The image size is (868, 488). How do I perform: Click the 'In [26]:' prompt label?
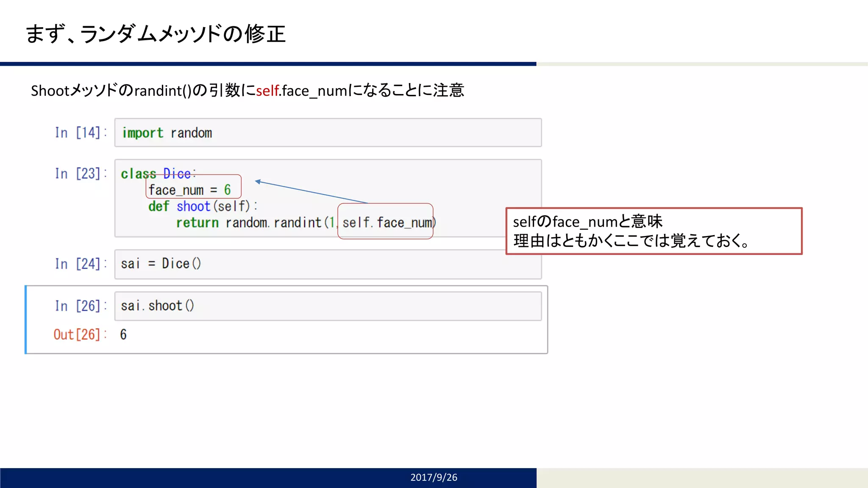(81, 306)
